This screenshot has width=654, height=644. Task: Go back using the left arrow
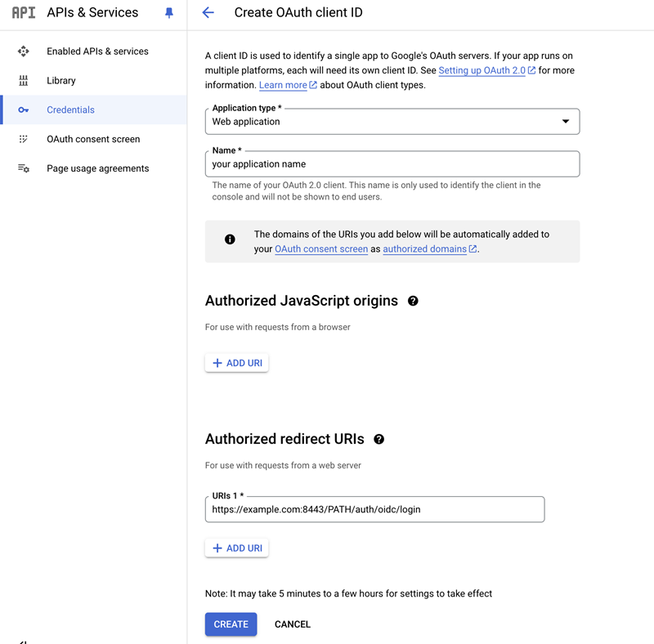(x=208, y=13)
